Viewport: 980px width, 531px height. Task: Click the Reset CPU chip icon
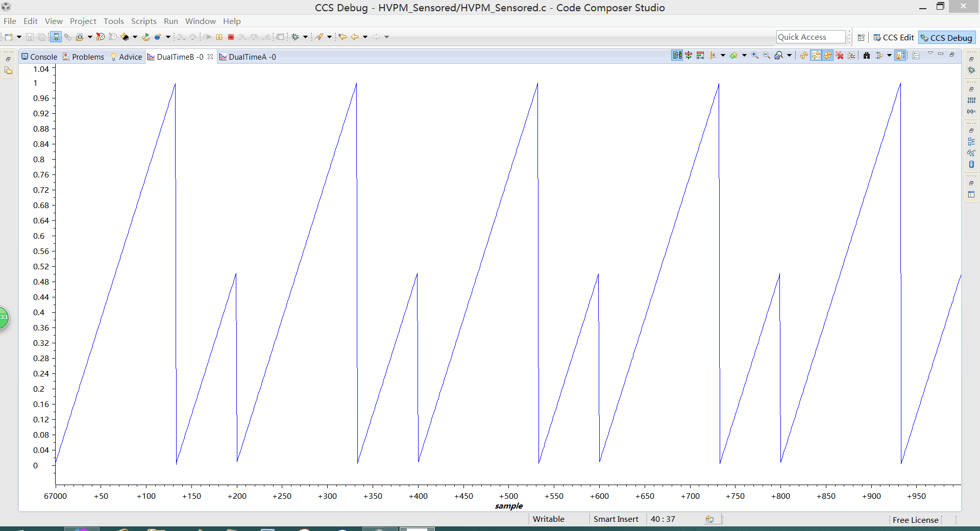click(x=125, y=37)
